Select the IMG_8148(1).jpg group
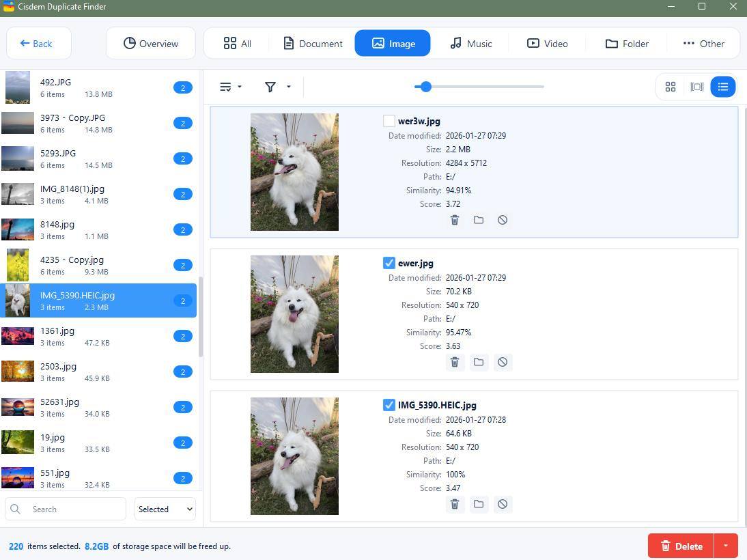Viewport: 747px width, 560px height. tap(98, 195)
